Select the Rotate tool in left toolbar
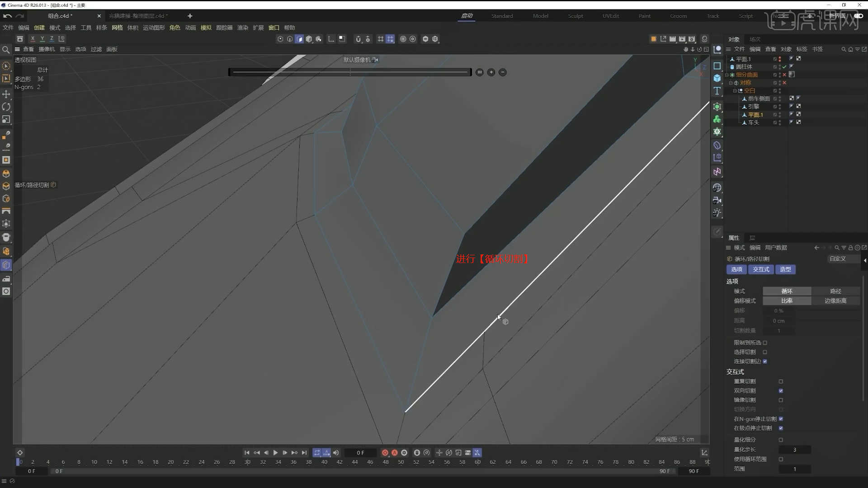The image size is (868, 488). tap(6, 107)
